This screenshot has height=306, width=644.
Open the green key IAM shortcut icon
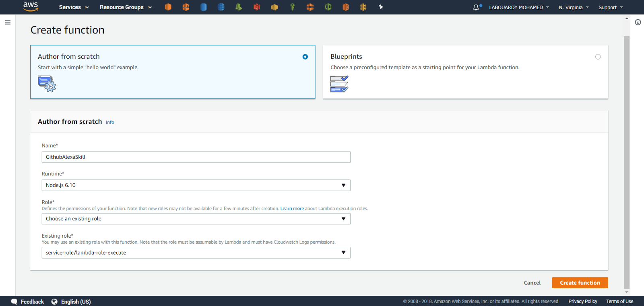click(293, 7)
